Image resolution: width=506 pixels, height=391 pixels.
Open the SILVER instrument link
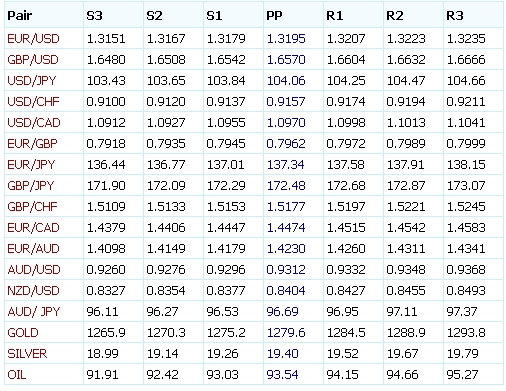coord(27,354)
